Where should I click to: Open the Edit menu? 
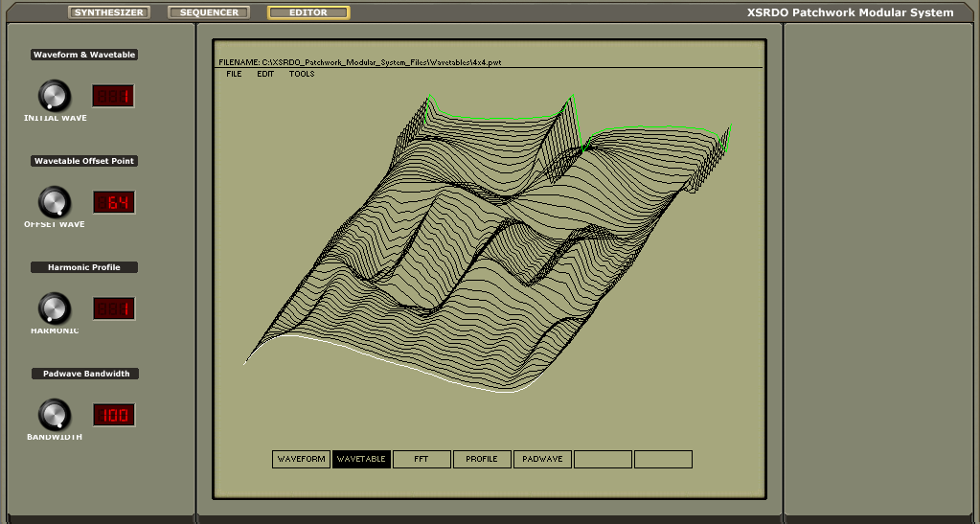coord(265,74)
